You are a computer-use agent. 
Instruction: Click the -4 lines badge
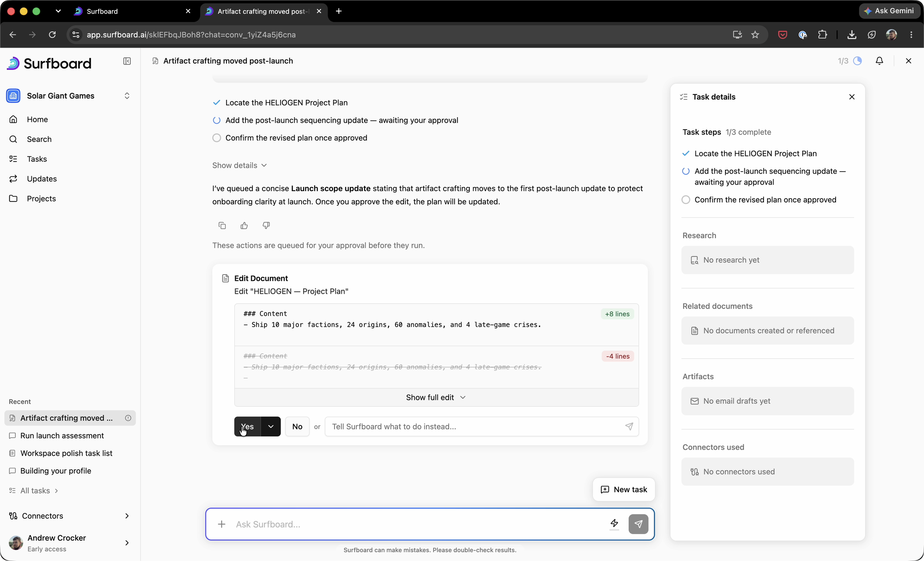[x=618, y=356]
